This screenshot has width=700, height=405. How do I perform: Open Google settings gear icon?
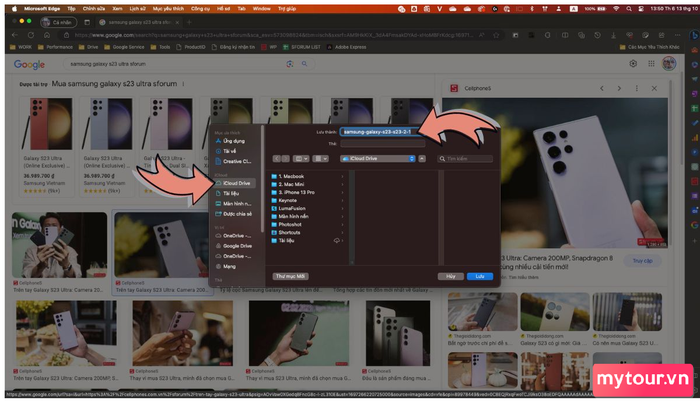click(633, 64)
